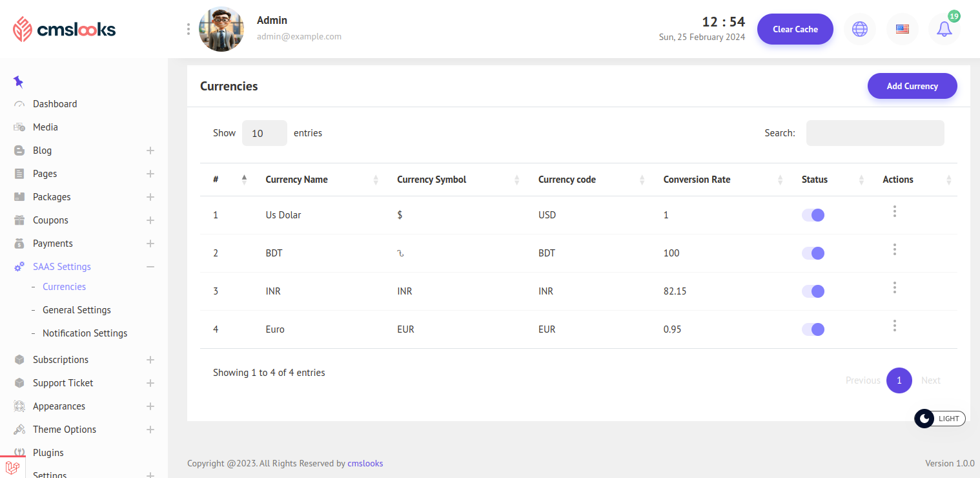
Task: Click the cmslooks logo
Action: click(64, 29)
